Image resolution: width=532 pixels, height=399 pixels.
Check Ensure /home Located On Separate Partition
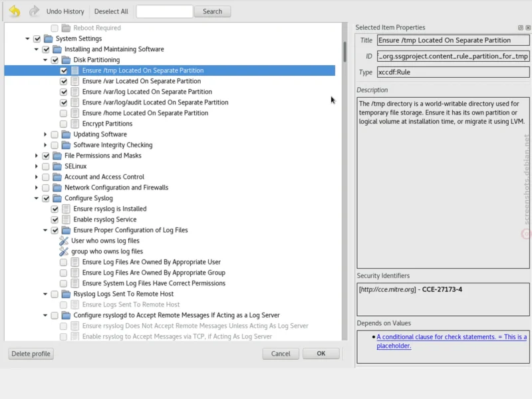point(63,113)
